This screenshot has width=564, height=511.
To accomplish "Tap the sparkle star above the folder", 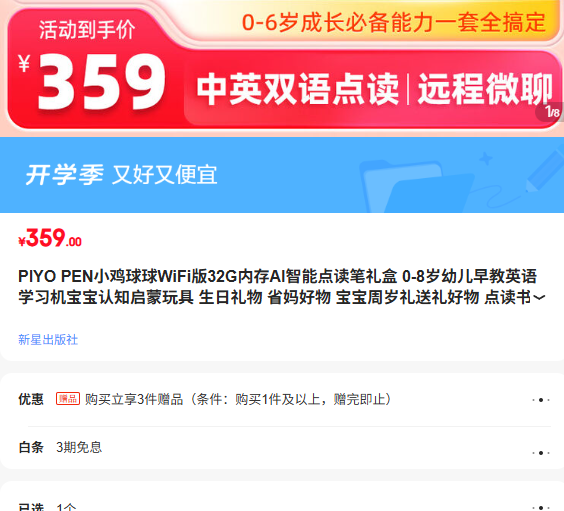I will pos(486,159).
